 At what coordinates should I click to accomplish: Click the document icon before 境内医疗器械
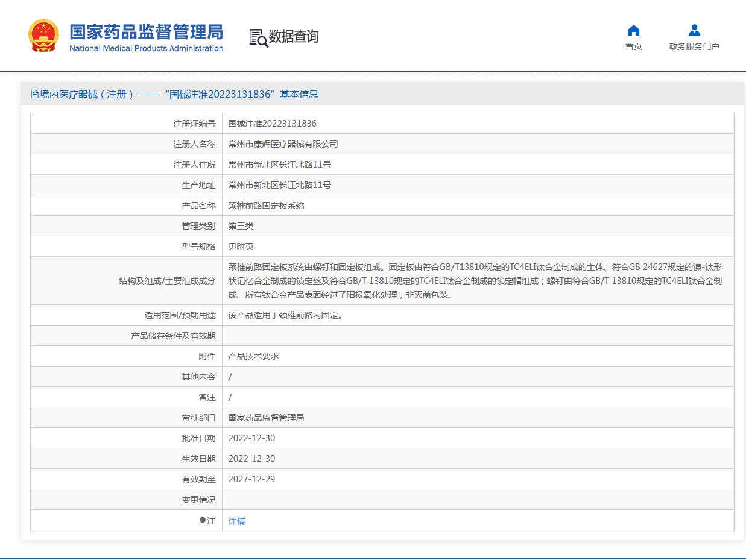pyautogui.click(x=34, y=94)
